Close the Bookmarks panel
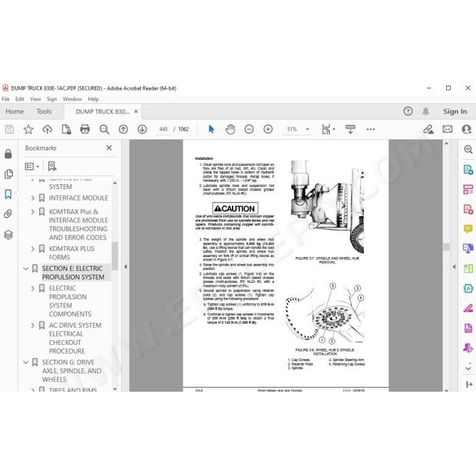Viewport: 476px width, 476px height. [x=109, y=148]
